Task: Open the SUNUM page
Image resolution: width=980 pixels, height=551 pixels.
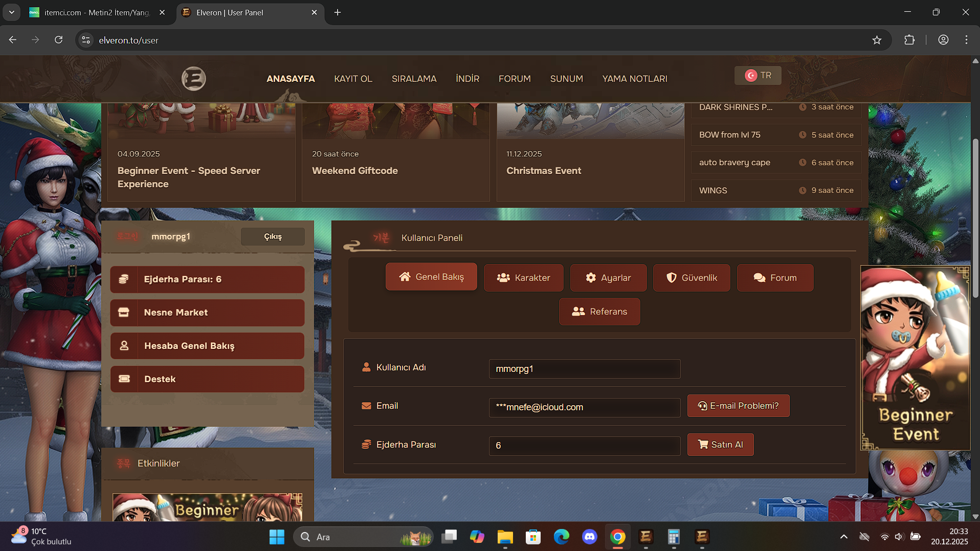Action: [x=566, y=79]
